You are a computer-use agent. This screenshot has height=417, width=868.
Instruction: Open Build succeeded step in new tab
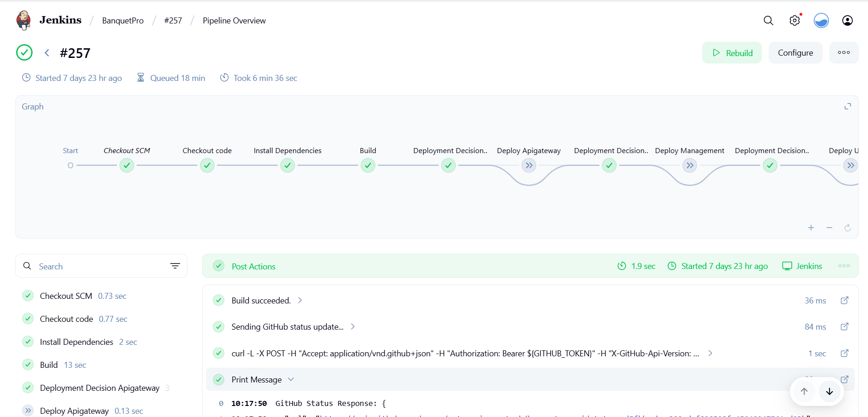click(x=845, y=300)
